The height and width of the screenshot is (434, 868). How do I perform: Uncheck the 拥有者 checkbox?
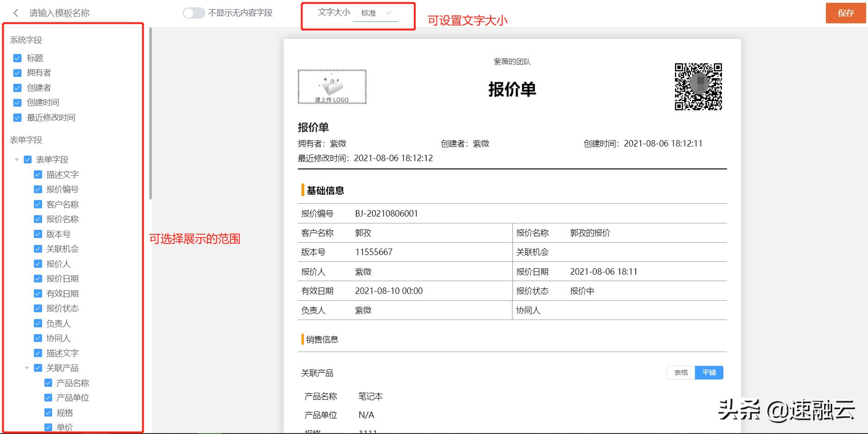coord(17,72)
